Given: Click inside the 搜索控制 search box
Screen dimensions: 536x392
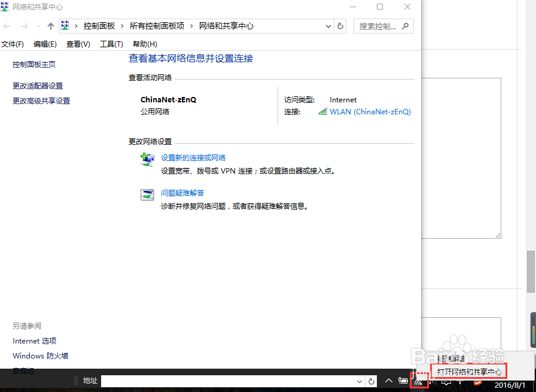Looking at the screenshot, I should (x=377, y=26).
